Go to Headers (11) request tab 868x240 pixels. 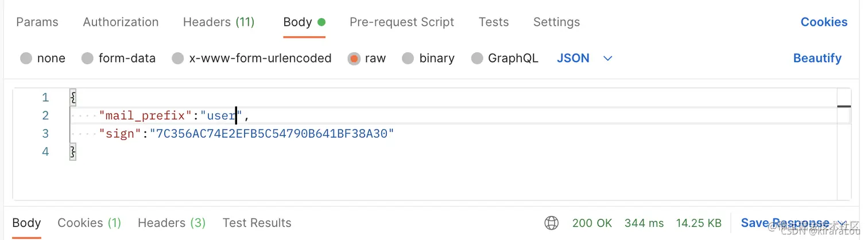pyautogui.click(x=219, y=22)
